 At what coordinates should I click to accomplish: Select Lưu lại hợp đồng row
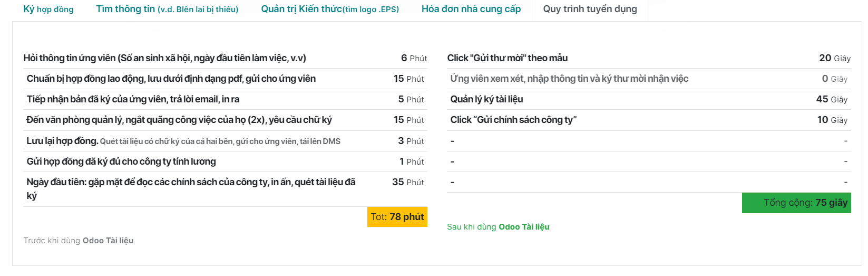click(225, 141)
